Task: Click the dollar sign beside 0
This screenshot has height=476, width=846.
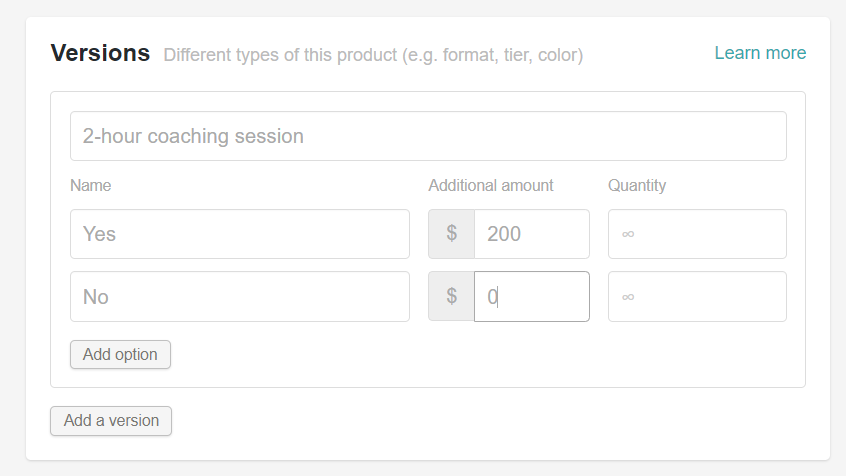Action: (452, 297)
